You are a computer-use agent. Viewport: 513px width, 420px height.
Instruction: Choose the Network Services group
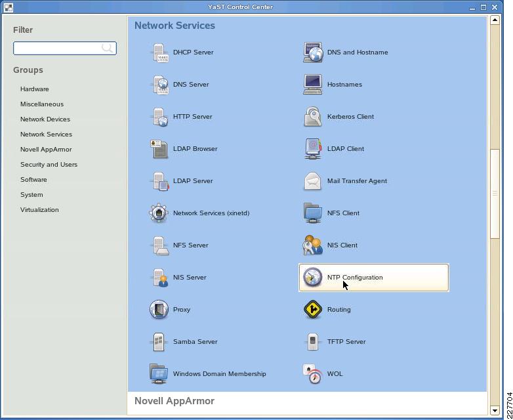[46, 135]
